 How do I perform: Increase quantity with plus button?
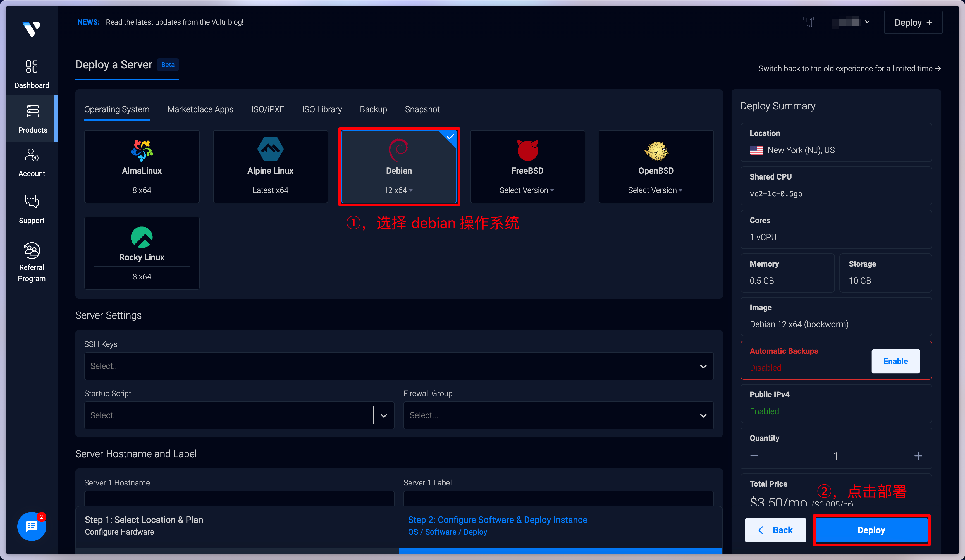tap(918, 456)
